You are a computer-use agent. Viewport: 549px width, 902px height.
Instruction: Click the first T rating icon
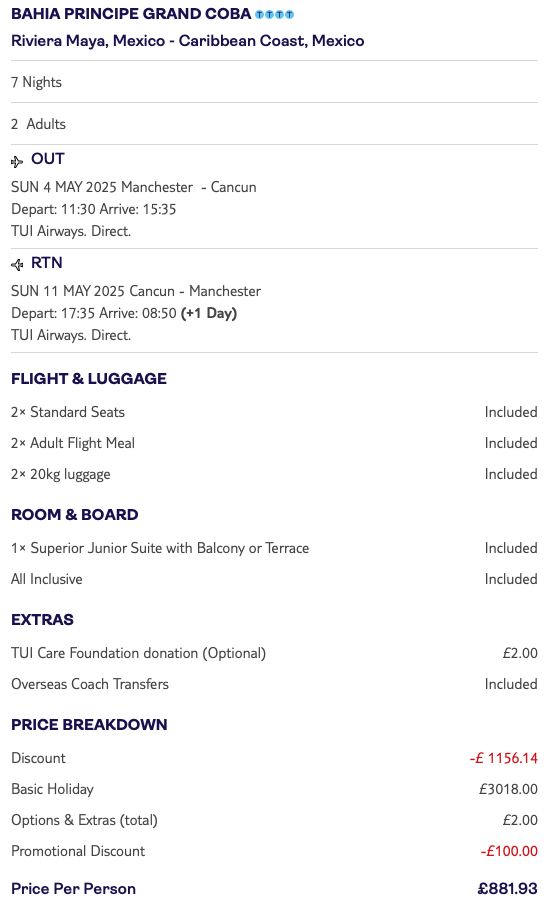click(260, 14)
